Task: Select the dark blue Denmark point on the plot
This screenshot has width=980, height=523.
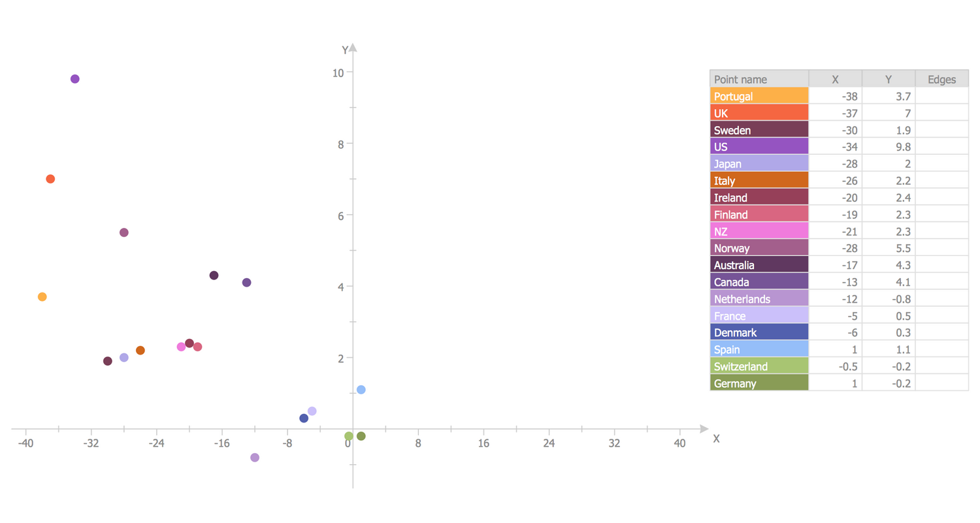Action: 304,419
